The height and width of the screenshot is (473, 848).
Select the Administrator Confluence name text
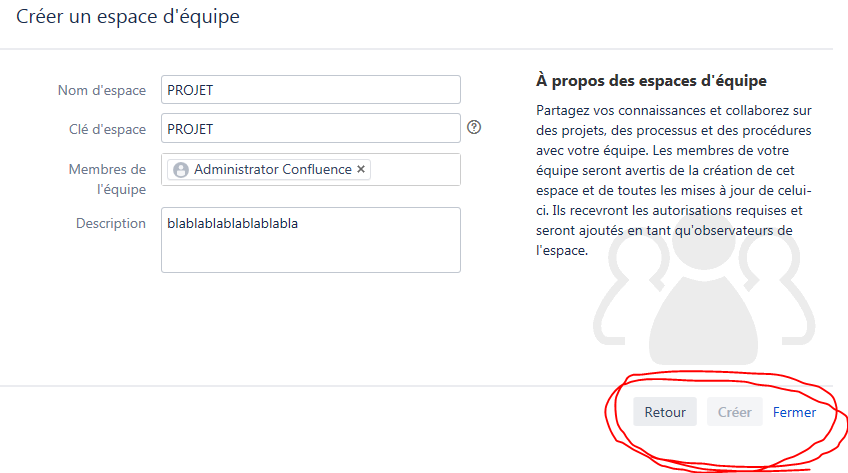[273, 169]
